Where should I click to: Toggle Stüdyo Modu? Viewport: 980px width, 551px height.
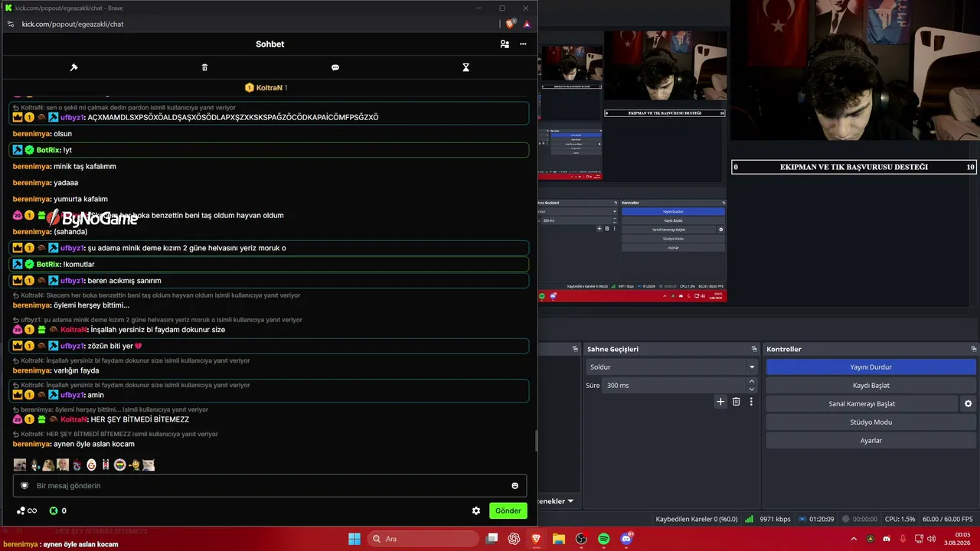click(871, 422)
